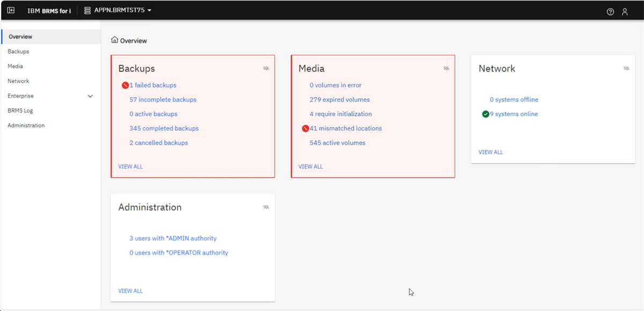Open the 57 incomplete backups link
The width and height of the screenshot is (644, 311).
coord(163,99)
